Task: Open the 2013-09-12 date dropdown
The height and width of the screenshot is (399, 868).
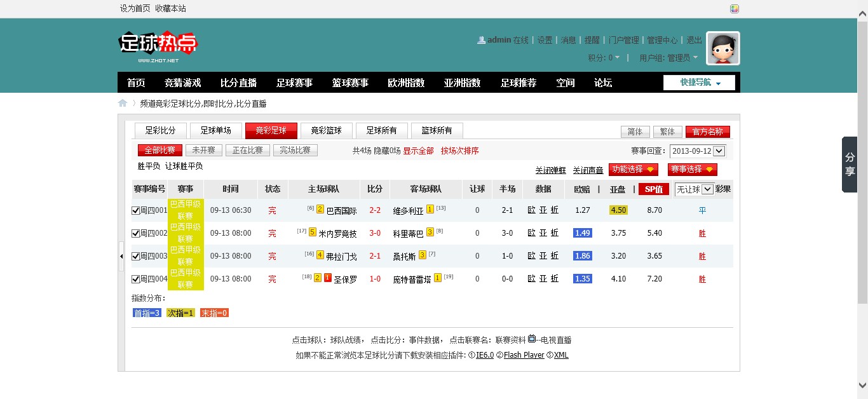Action: click(697, 151)
